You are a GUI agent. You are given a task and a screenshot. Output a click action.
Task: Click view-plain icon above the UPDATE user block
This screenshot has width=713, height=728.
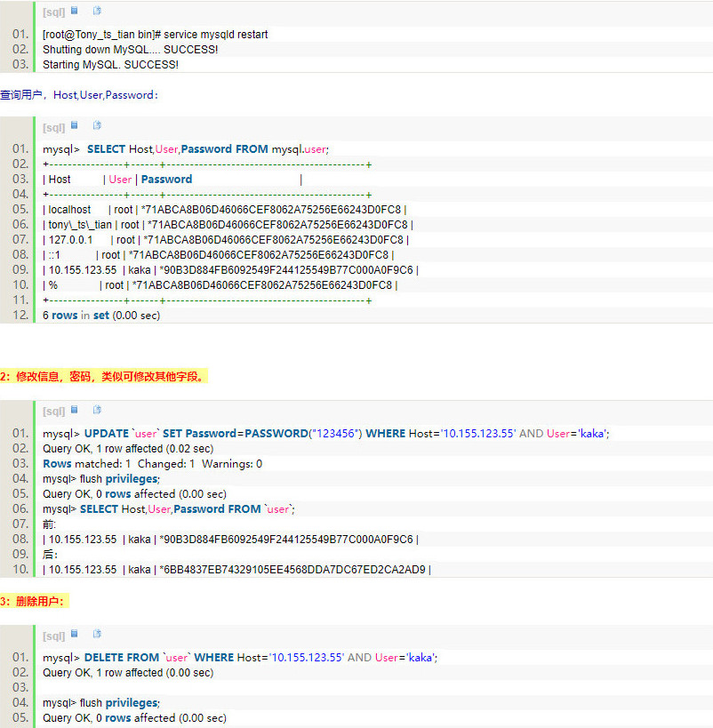[75, 410]
